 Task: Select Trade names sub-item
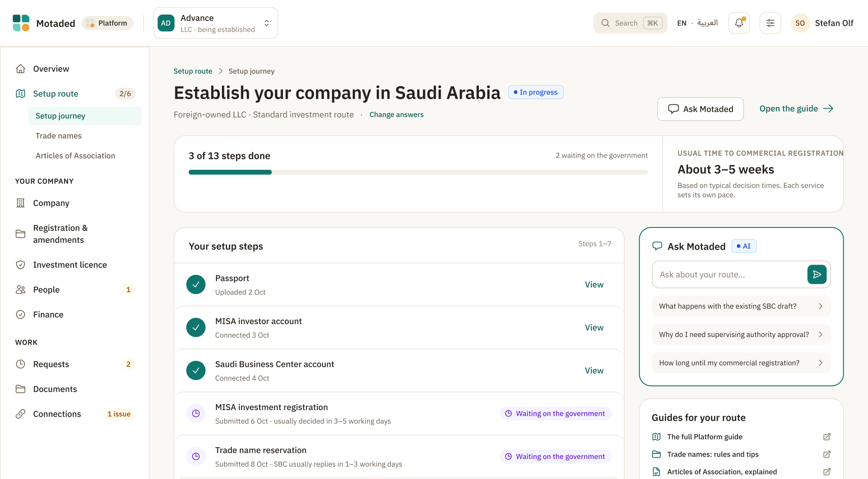coord(85,136)
